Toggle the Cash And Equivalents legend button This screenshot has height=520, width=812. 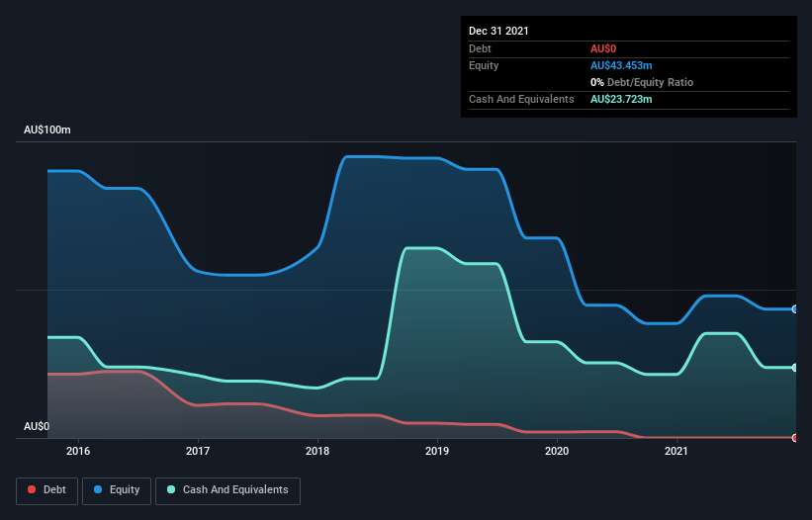[227, 490]
